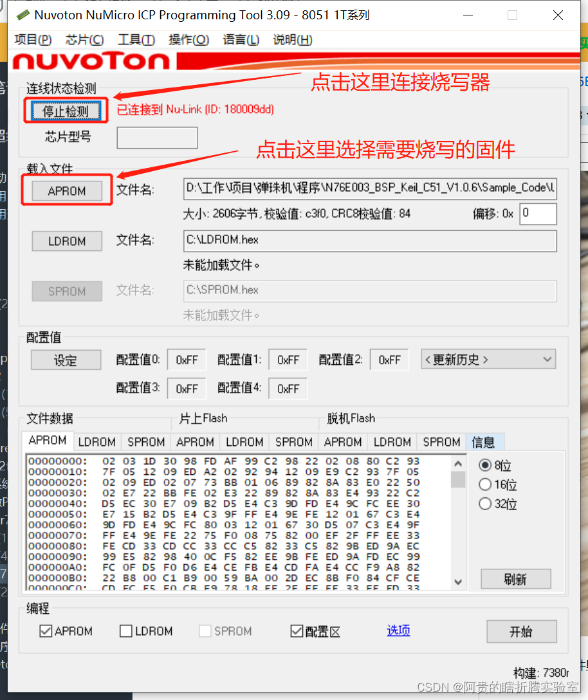588x700 pixels.
Task: Click APROM to load firmware file
Action: (x=66, y=190)
